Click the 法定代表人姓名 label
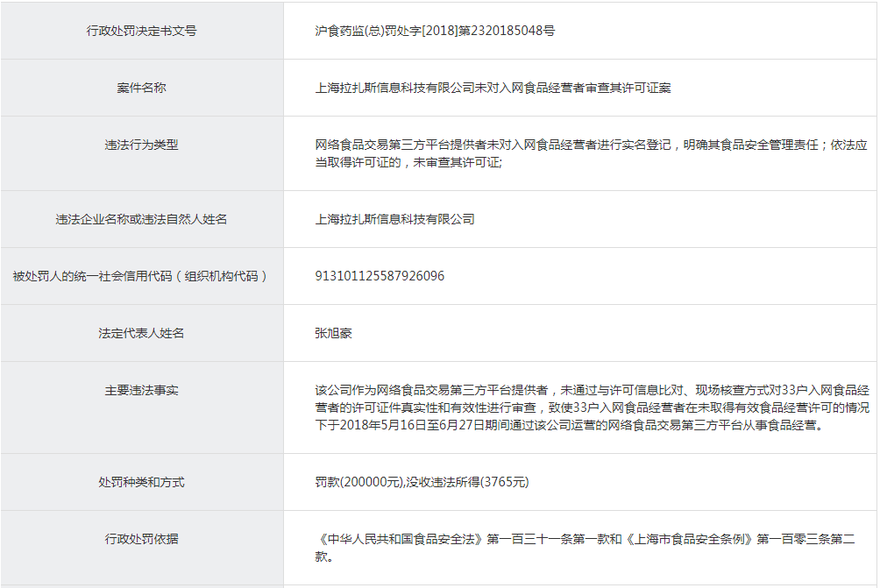880x588 pixels. click(x=141, y=333)
